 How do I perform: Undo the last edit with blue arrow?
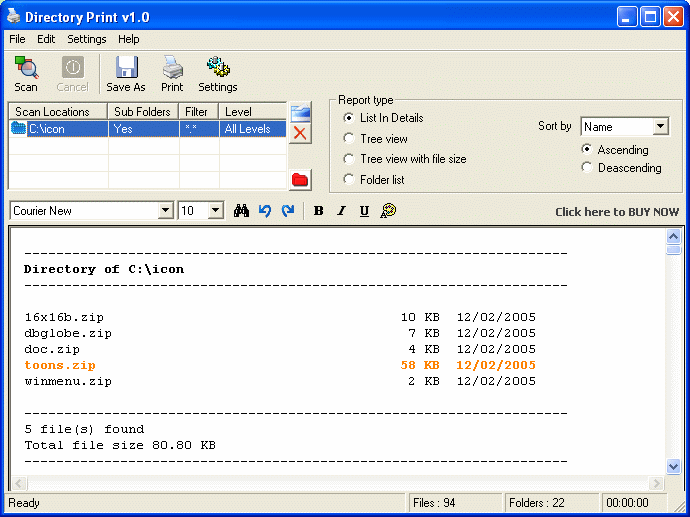click(x=264, y=211)
